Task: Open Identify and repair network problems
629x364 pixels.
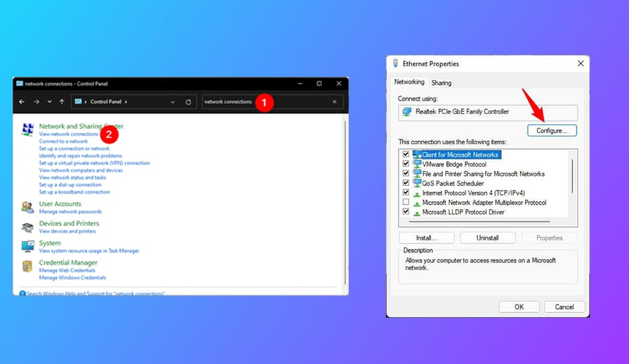Action: click(x=80, y=156)
